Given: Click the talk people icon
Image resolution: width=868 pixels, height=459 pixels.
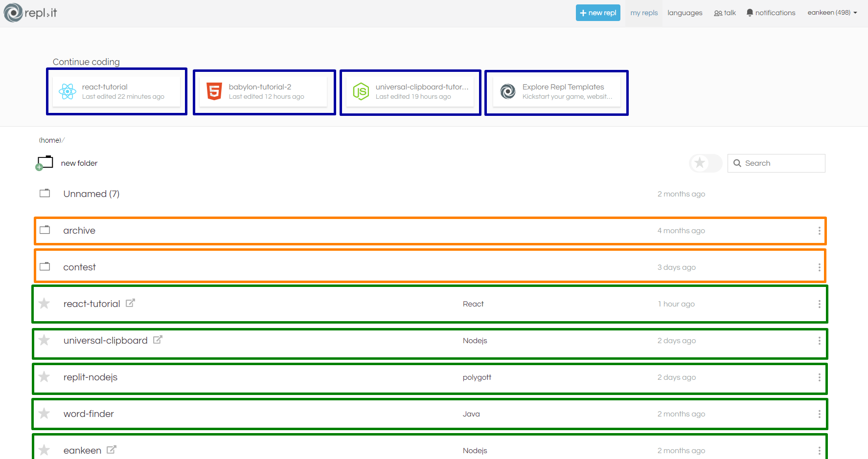Looking at the screenshot, I should coord(718,13).
